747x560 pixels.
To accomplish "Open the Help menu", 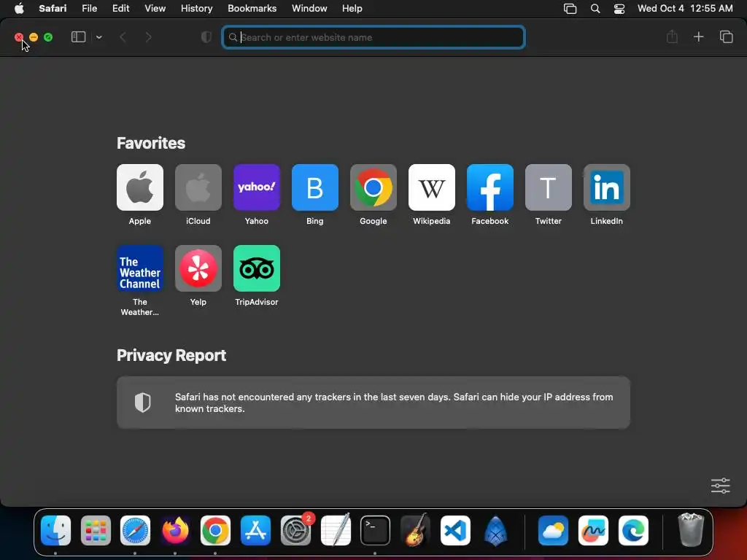I will pyautogui.click(x=352, y=8).
